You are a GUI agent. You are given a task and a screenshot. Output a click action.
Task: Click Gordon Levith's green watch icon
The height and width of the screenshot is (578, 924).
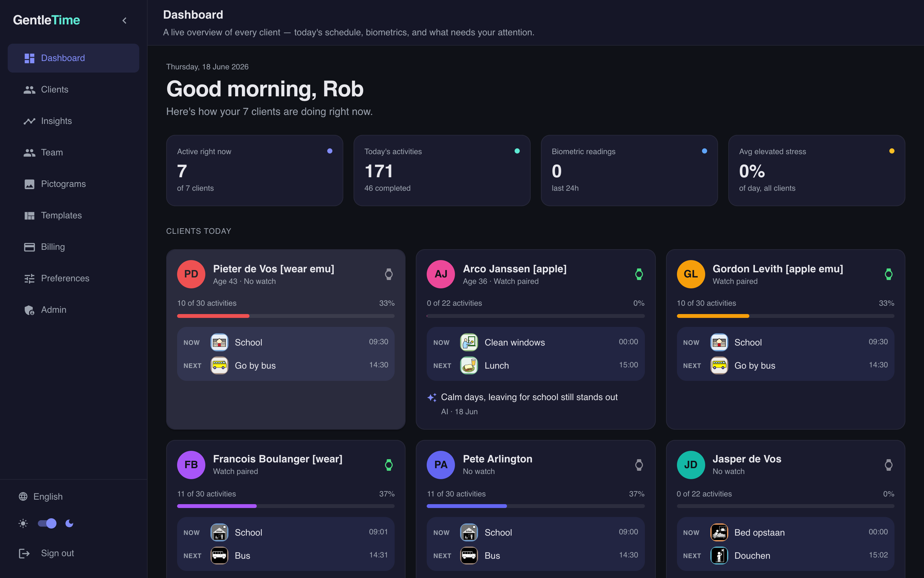[888, 274]
